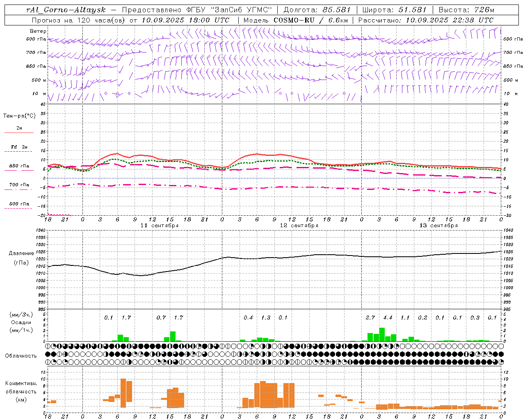The height and width of the screenshot is (420, 525).
Task: Click the Осадки panel label
Action: click(21, 322)
